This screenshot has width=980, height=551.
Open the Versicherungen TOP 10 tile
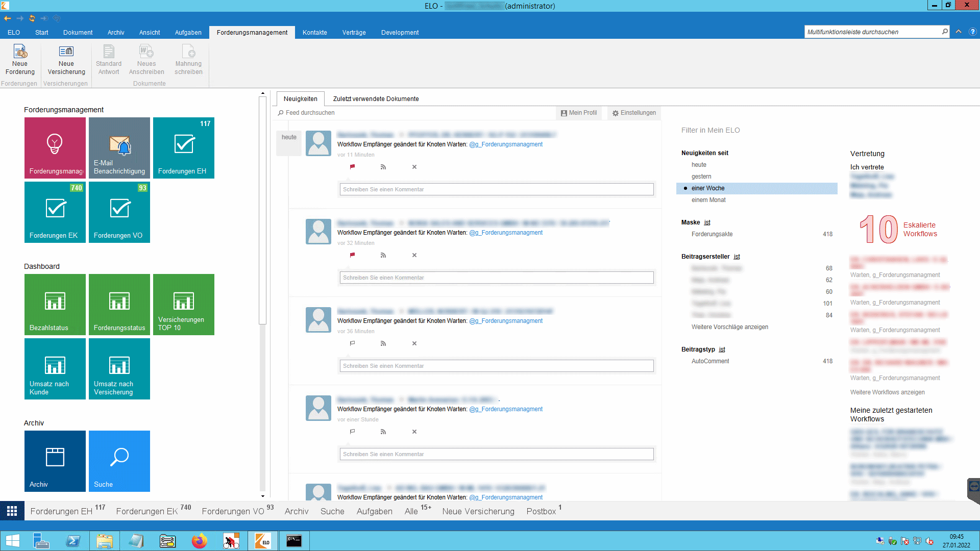[x=184, y=305]
